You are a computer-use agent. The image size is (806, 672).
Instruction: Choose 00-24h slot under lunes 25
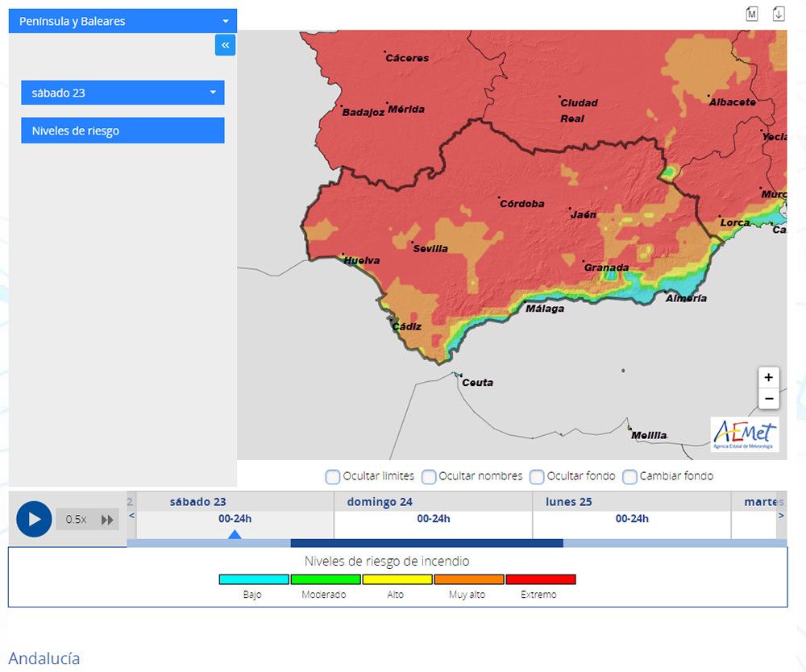[x=632, y=519]
